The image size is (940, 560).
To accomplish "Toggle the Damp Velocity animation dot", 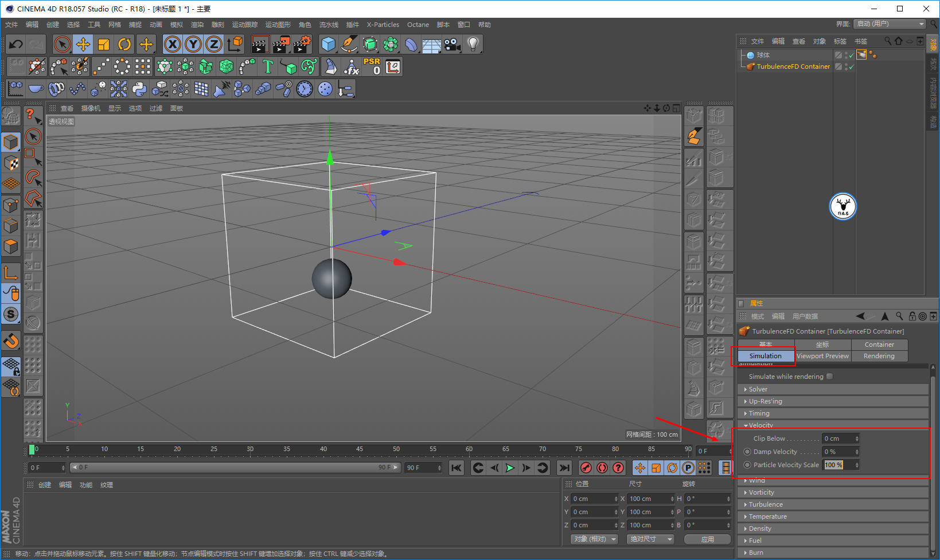I will click(x=747, y=452).
